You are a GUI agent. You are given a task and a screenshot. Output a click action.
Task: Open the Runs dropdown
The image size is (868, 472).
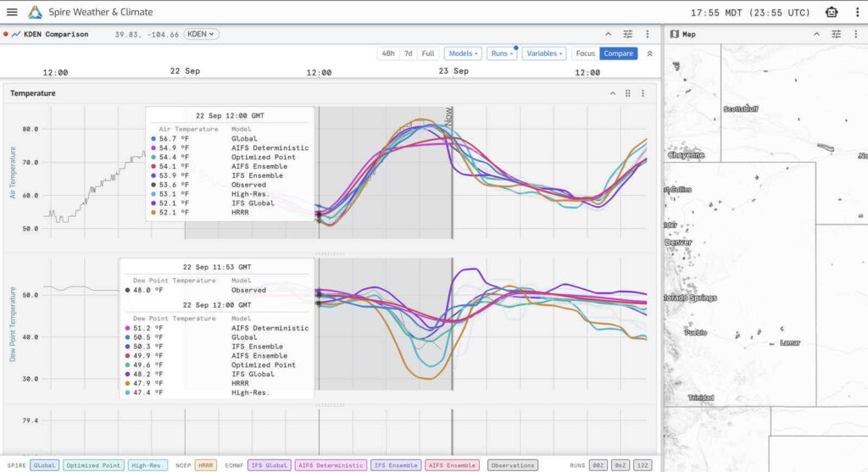click(x=502, y=53)
